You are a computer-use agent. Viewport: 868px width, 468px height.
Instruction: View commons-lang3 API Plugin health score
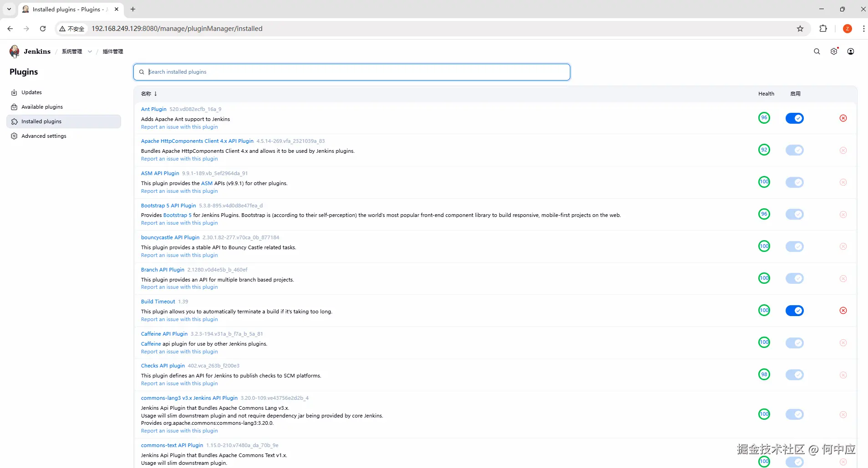pos(764,414)
